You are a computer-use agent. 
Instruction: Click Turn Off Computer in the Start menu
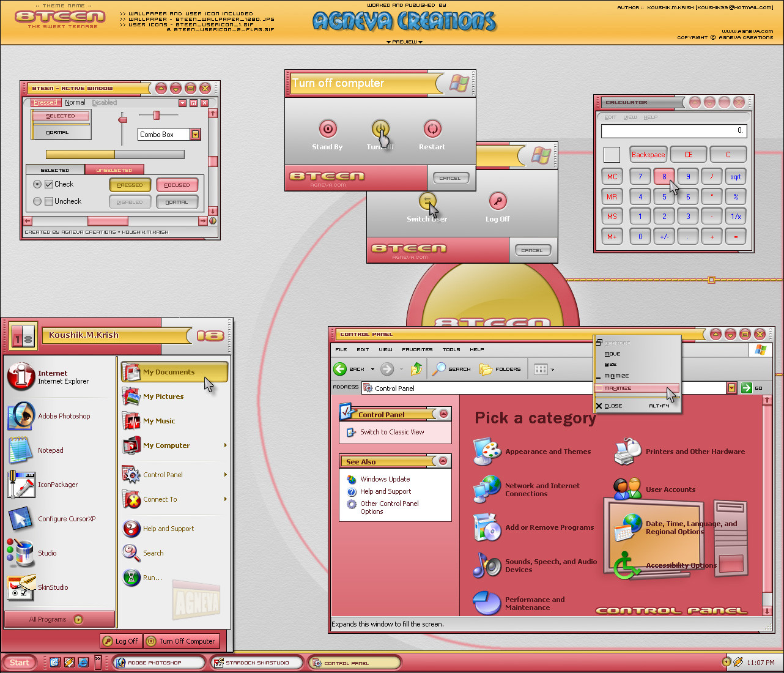point(181,641)
